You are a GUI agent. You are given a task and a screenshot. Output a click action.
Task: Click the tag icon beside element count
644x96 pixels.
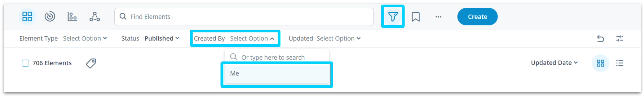[91, 63]
